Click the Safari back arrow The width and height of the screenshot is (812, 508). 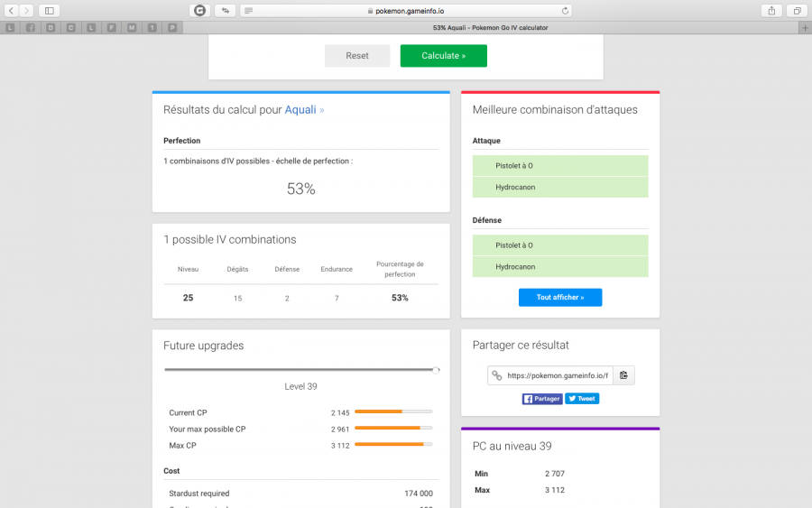[12, 11]
